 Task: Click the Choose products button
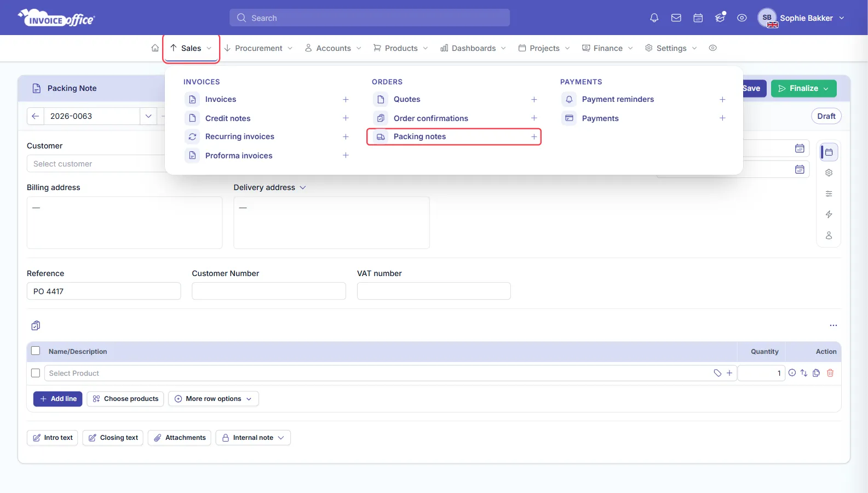125,399
